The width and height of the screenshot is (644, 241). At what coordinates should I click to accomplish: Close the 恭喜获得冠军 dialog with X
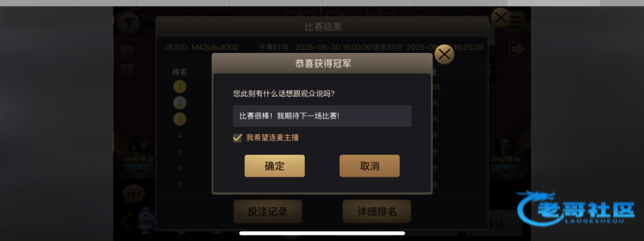click(x=444, y=54)
